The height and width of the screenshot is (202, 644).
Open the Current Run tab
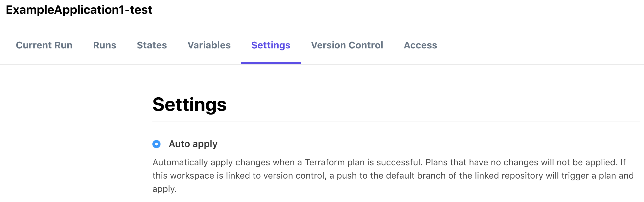(x=44, y=45)
